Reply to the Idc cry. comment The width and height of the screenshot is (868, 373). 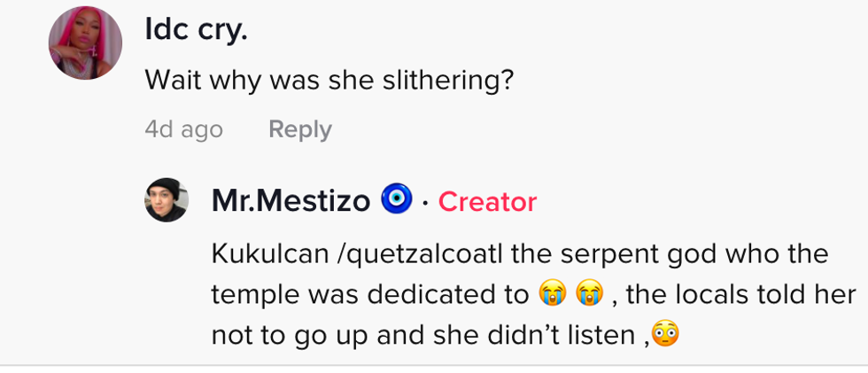(x=299, y=129)
